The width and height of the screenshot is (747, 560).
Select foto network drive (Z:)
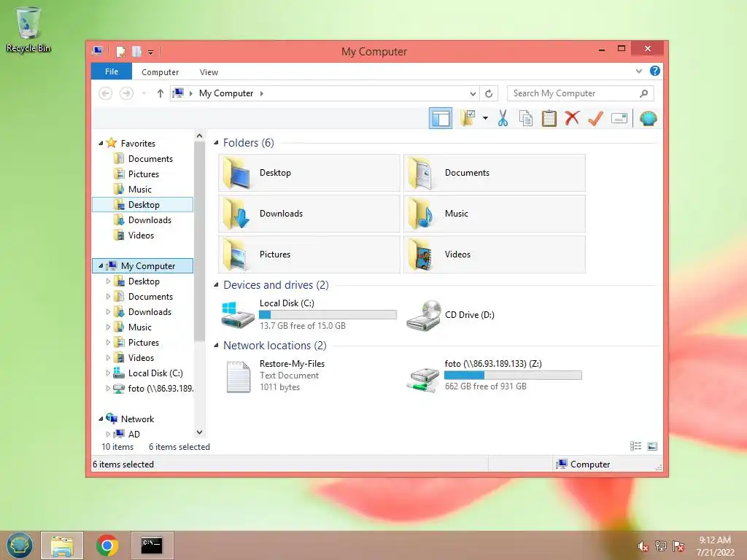point(495,376)
